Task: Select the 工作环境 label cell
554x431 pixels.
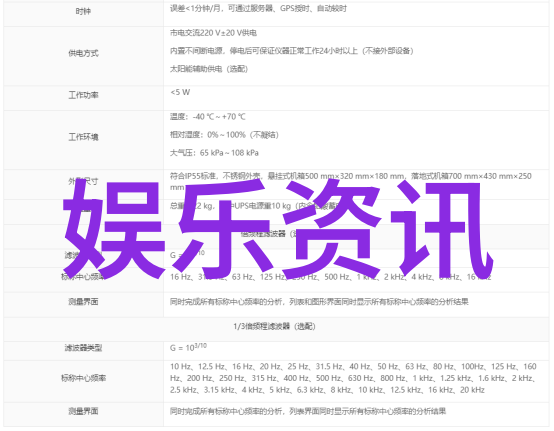Action: coord(83,137)
